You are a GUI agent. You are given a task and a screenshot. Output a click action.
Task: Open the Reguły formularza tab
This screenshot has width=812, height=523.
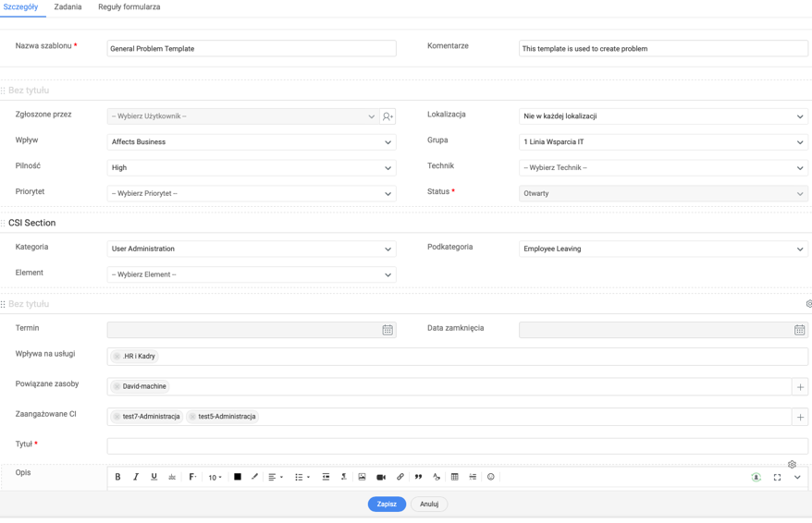[x=129, y=7]
